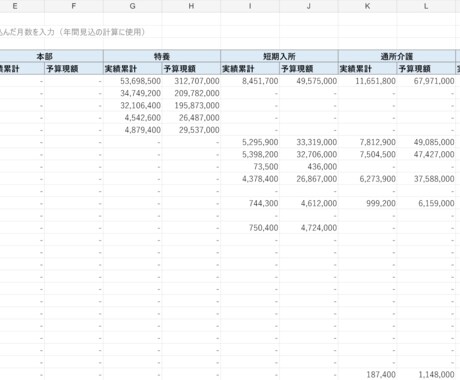Click the 短期入所 group header cell
This screenshot has height=380, width=460.
pyautogui.click(x=279, y=56)
